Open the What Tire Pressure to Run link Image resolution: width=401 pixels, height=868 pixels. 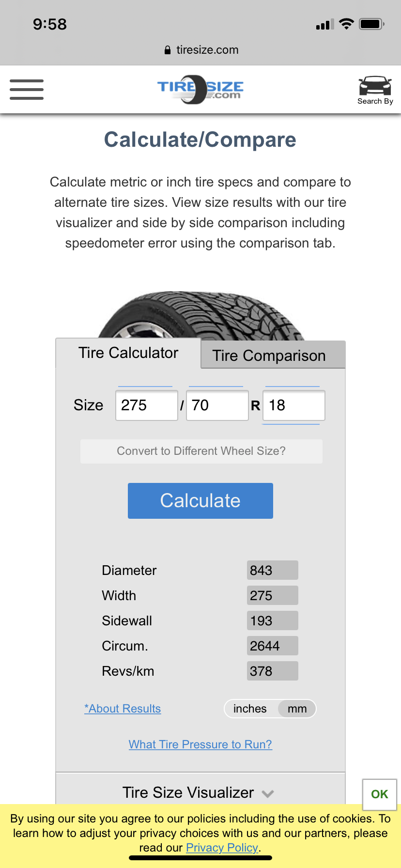200,744
